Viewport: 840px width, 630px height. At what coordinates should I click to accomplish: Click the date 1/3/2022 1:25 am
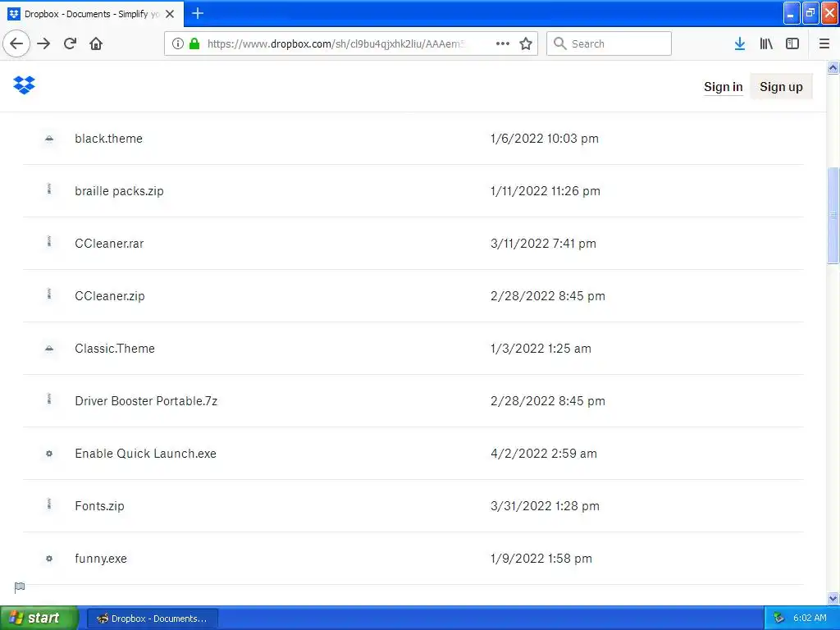point(541,349)
